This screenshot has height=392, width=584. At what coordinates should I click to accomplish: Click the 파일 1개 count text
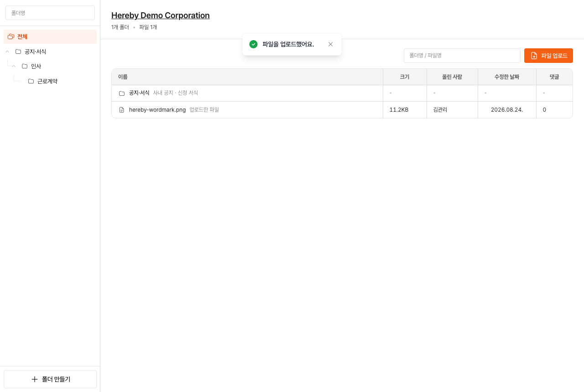148,27
